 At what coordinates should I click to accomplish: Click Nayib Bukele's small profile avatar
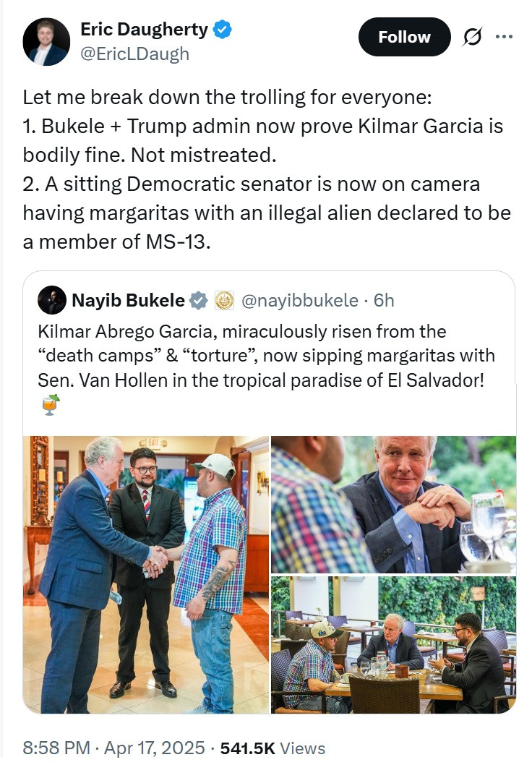pos(52,299)
